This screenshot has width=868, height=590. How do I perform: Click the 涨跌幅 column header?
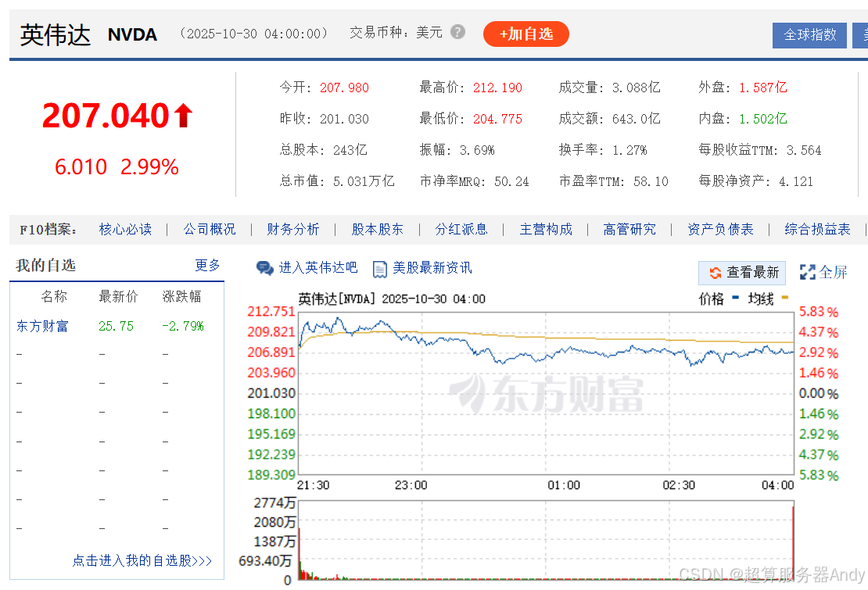[x=181, y=296]
